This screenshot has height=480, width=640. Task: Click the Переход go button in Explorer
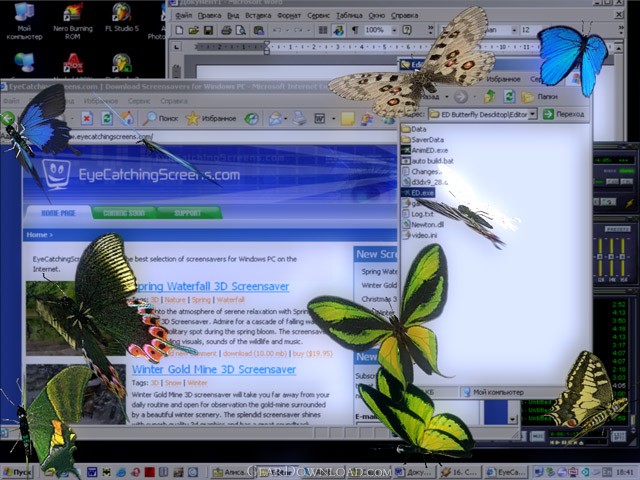tap(563, 115)
